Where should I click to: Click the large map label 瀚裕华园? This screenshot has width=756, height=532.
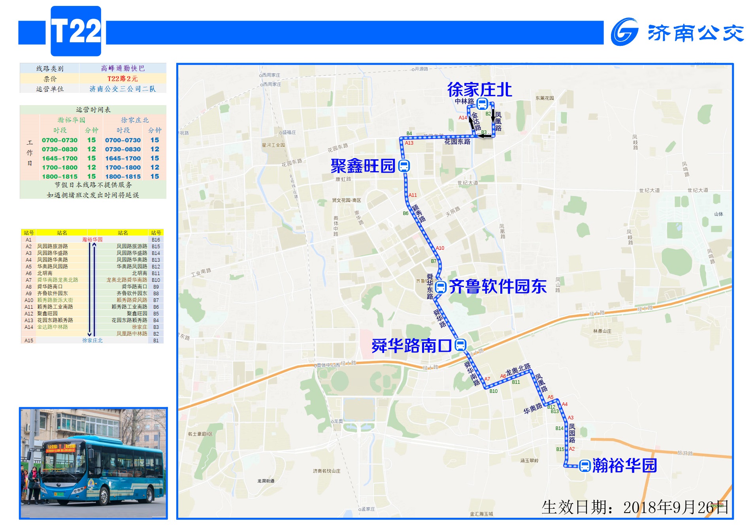coord(625,466)
